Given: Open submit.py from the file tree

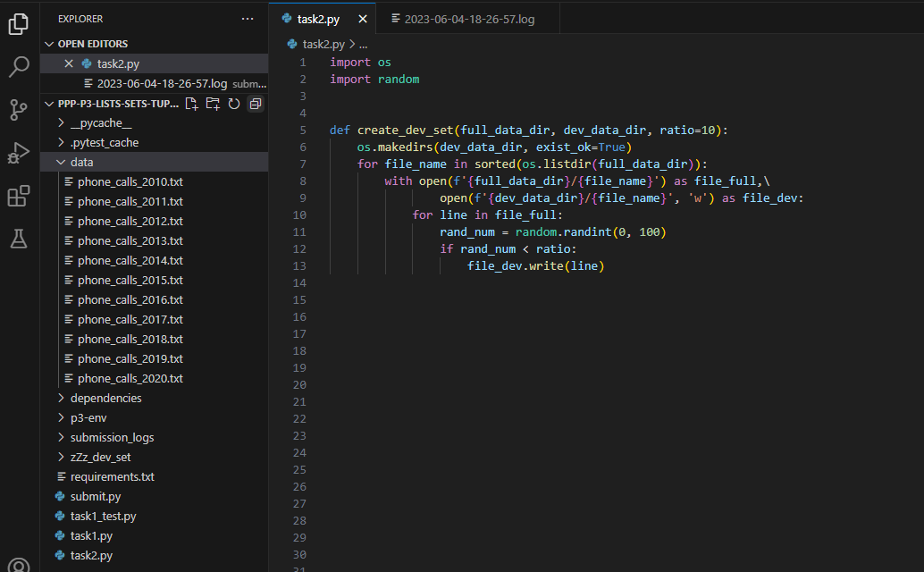Looking at the screenshot, I should point(95,497).
